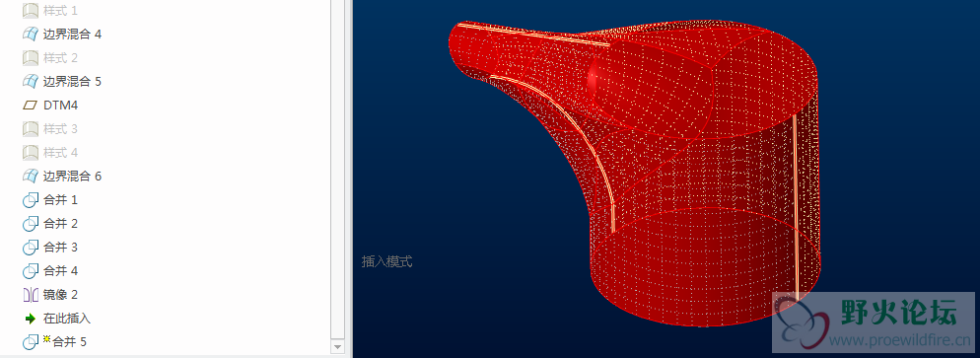Viewport: 980px width, 358px height.
Task: Select the 样式 4 tree item
Action: click(x=60, y=153)
